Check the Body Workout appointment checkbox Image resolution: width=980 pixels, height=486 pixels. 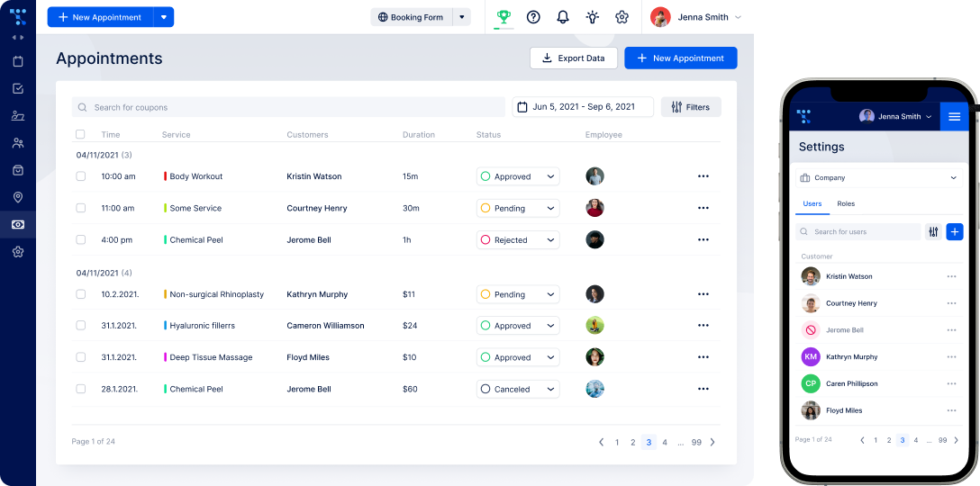81,176
